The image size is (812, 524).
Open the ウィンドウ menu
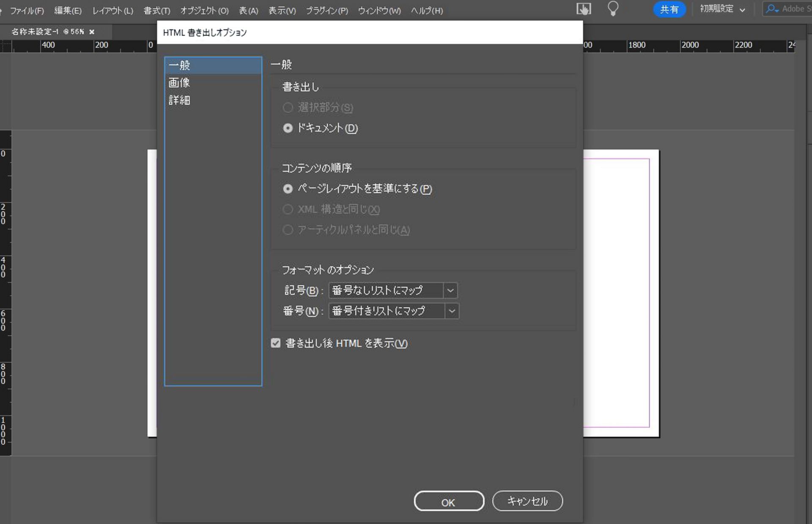pyautogui.click(x=379, y=10)
